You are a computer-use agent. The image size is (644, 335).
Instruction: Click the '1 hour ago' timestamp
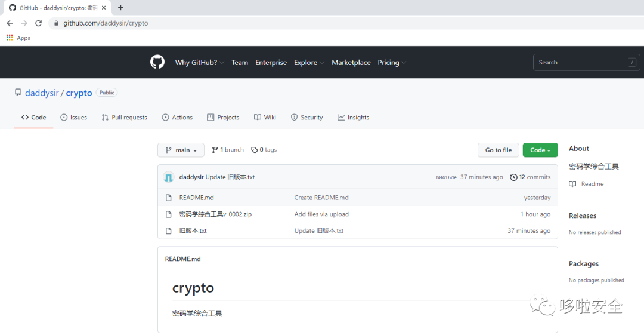point(535,214)
